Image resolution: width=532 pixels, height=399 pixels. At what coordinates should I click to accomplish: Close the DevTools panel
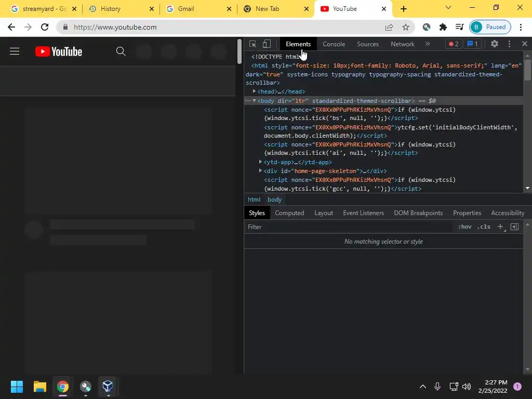(525, 44)
